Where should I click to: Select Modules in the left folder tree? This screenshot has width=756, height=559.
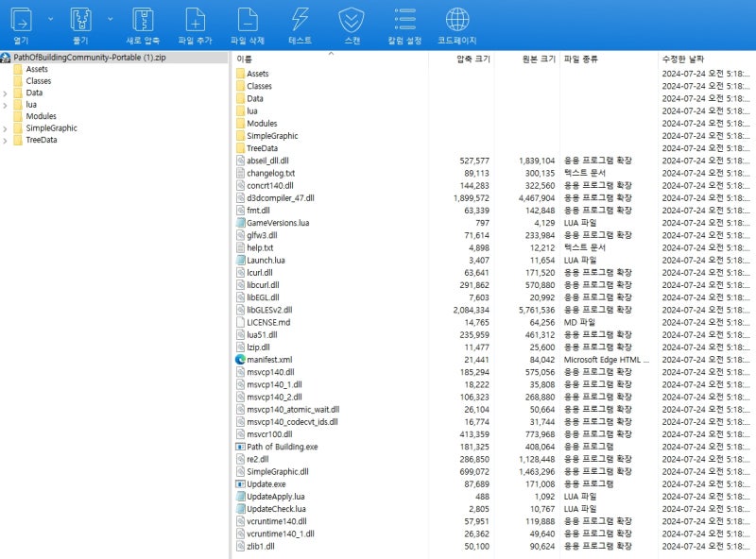[41, 116]
